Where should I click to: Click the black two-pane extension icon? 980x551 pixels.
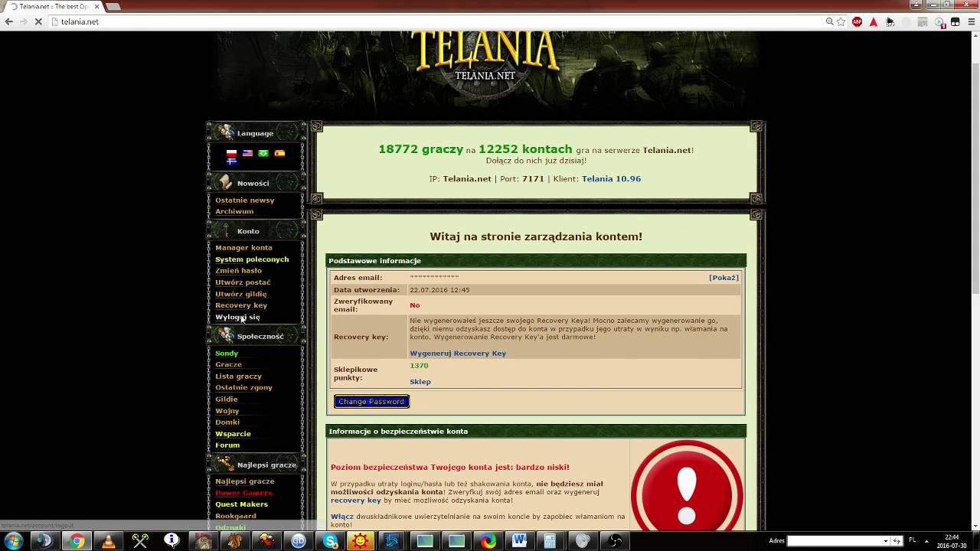point(955,21)
